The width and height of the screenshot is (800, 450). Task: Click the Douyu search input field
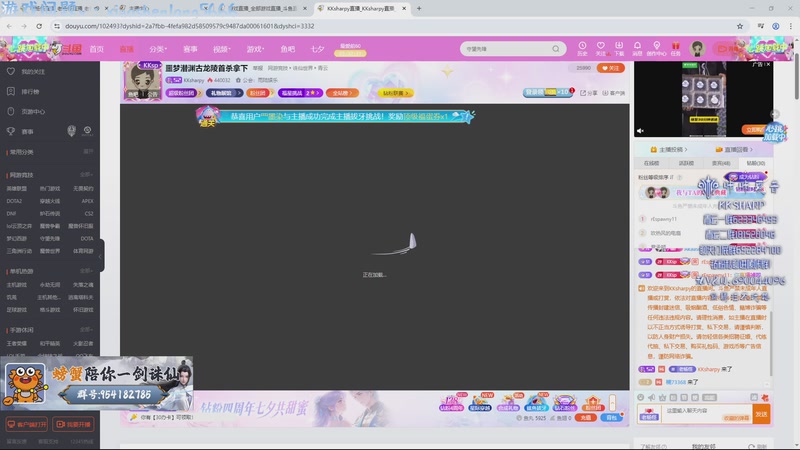[x=508, y=49]
